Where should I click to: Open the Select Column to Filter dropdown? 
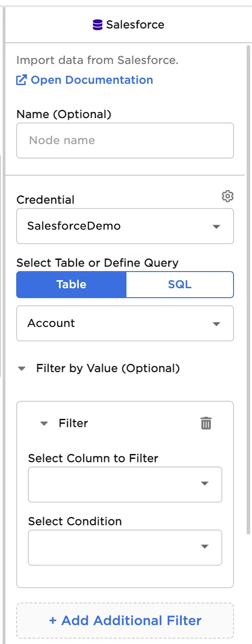tap(125, 485)
